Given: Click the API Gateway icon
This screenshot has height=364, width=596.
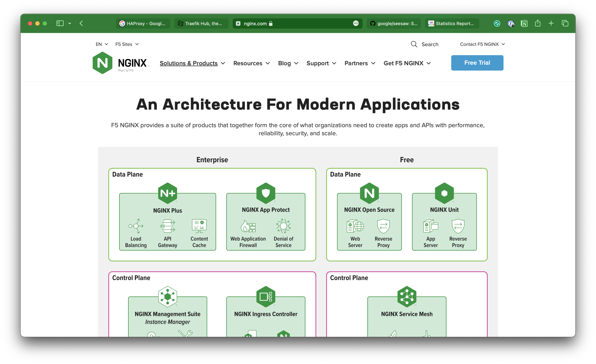Looking at the screenshot, I should click(x=168, y=226).
